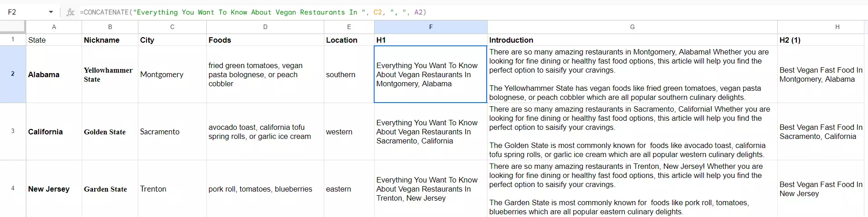Viewport: 868px width, 217px height.
Task: Select column D header
Action: tap(265, 27)
